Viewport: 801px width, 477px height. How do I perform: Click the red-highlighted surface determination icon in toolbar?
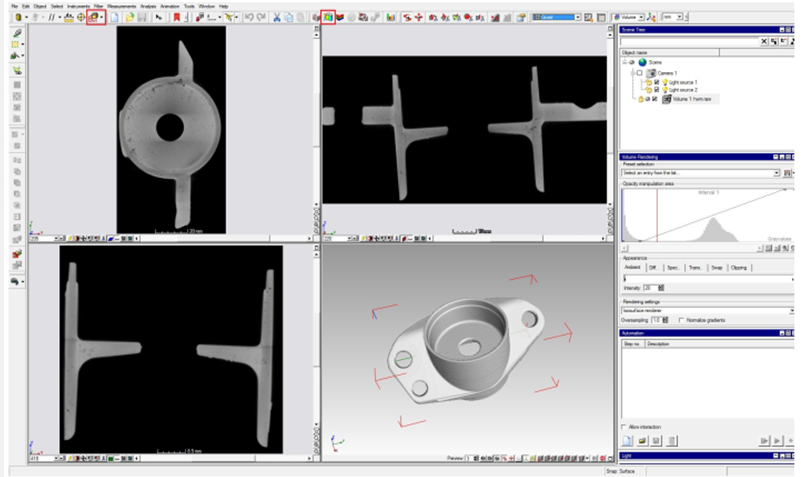point(95,17)
